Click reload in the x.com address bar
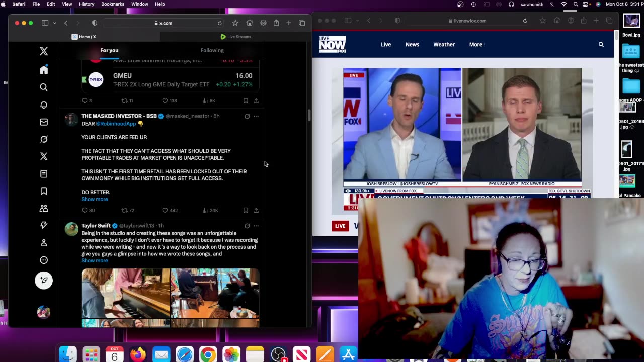 click(219, 23)
